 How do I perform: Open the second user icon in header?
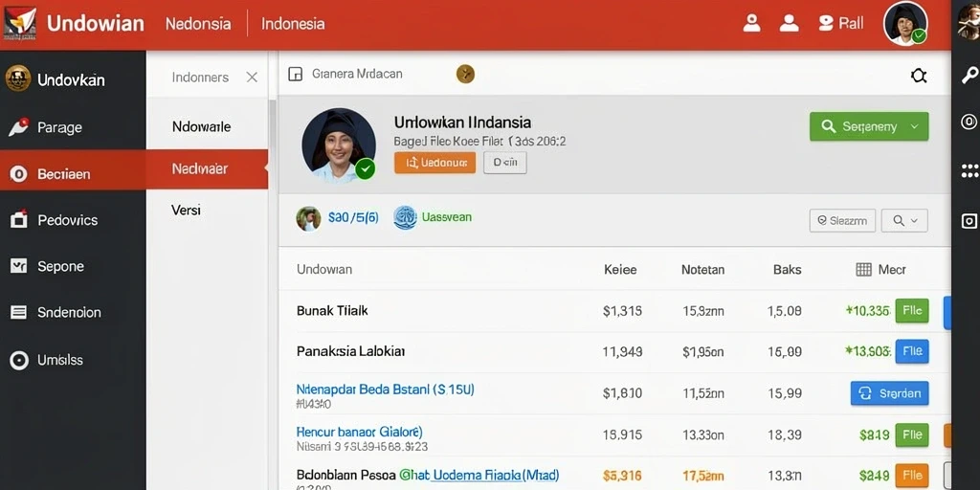tap(790, 24)
